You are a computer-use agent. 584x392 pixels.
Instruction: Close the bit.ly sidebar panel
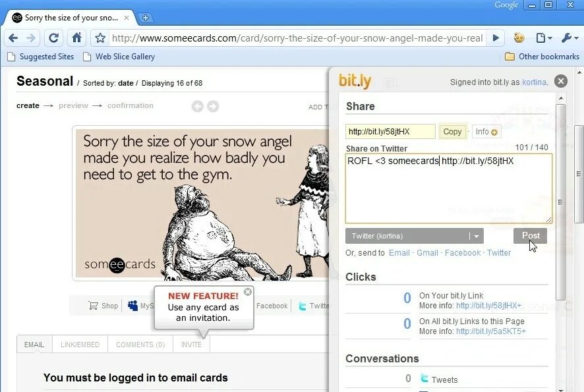click(560, 81)
